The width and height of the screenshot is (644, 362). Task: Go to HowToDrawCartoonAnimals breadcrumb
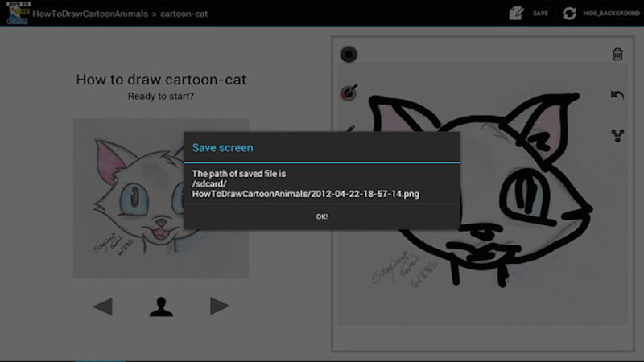(90, 14)
